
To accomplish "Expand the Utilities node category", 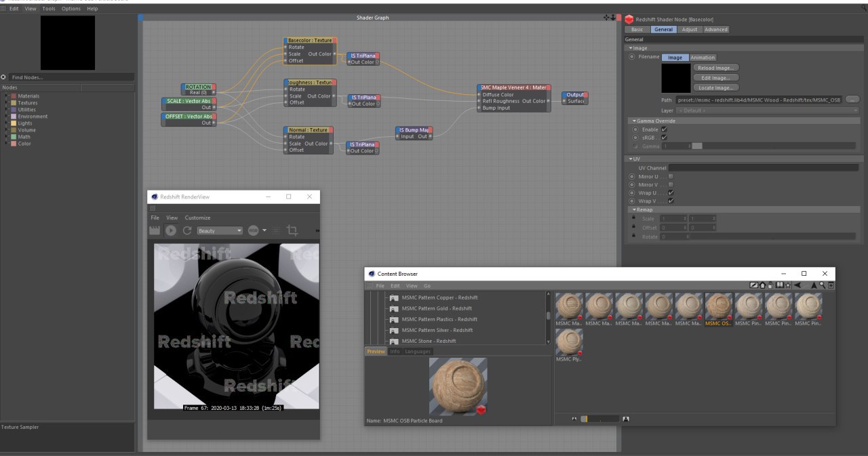I will tap(6, 110).
